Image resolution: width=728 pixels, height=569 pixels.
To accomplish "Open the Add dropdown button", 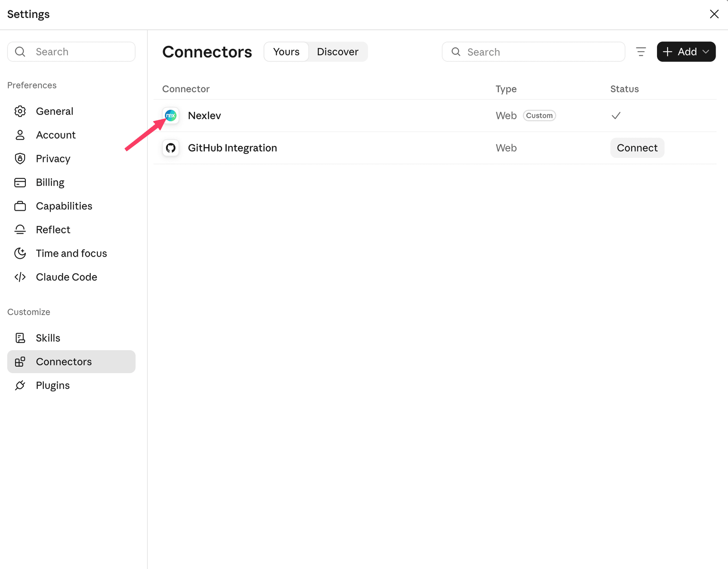I will (686, 52).
